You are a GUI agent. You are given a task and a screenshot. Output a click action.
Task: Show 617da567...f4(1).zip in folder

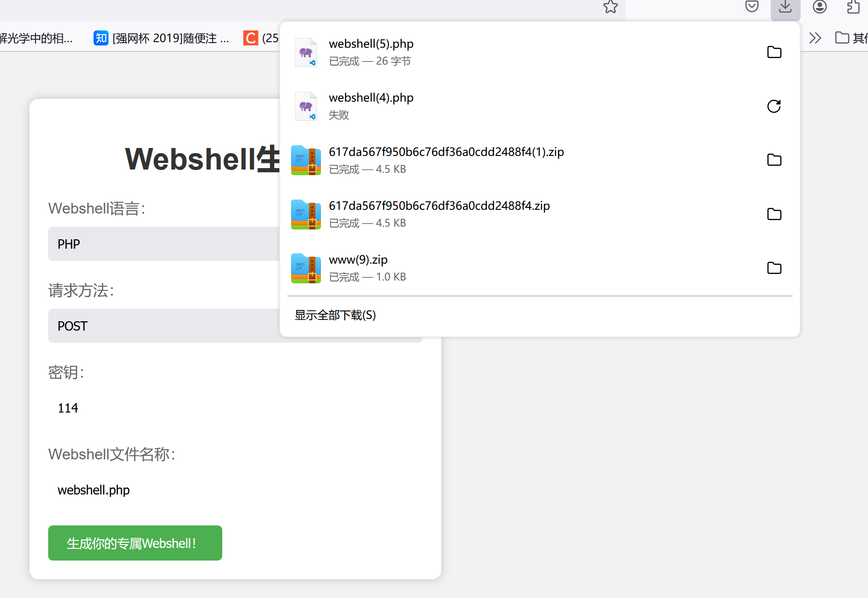(x=774, y=160)
